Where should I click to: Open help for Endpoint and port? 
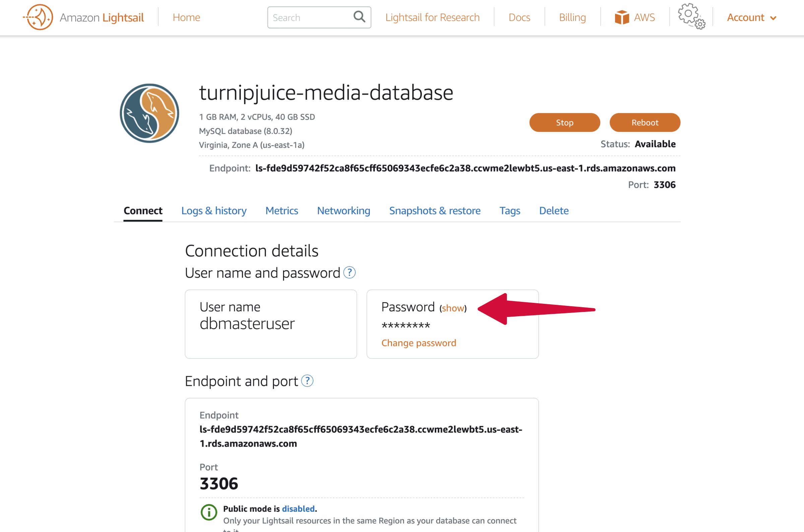pos(307,381)
